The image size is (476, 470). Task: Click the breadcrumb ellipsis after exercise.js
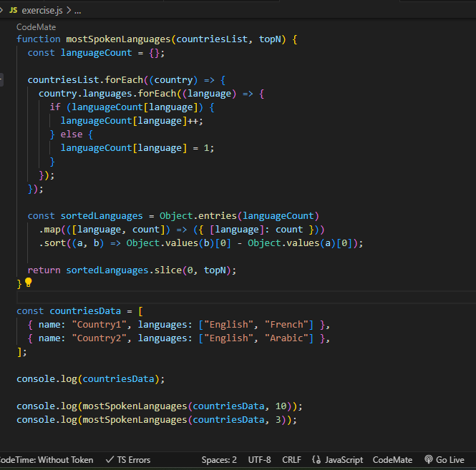click(78, 12)
